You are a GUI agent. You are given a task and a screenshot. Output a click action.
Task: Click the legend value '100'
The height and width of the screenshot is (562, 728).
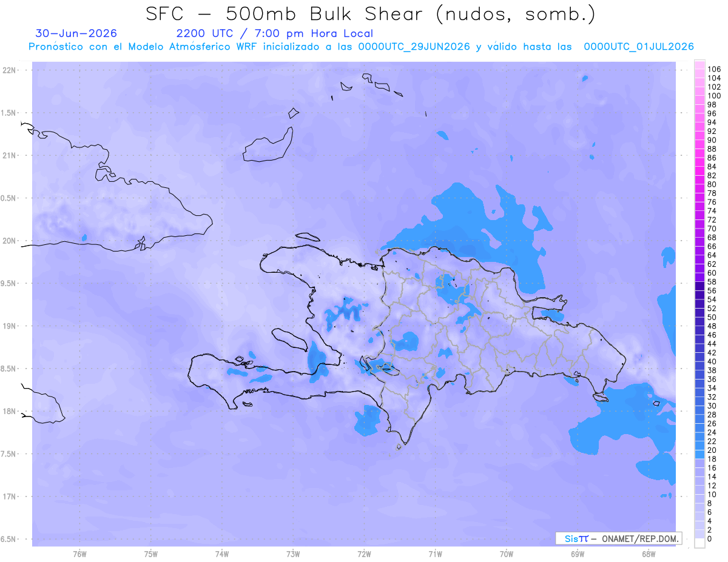click(x=714, y=96)
